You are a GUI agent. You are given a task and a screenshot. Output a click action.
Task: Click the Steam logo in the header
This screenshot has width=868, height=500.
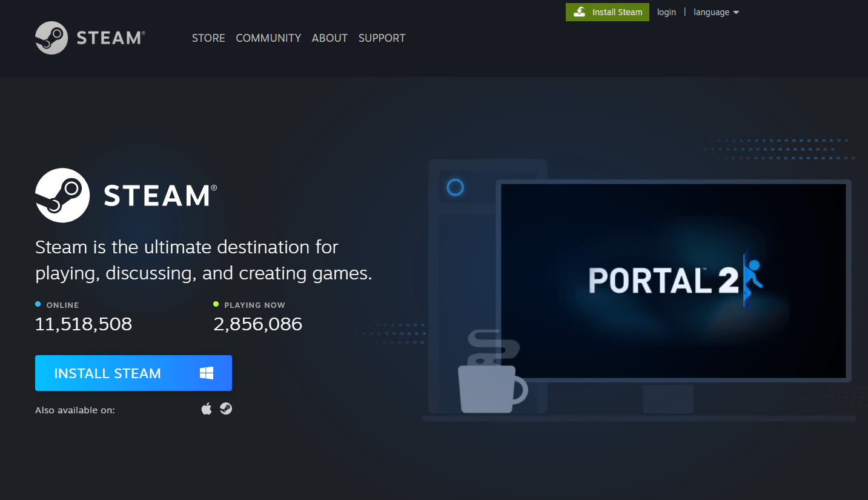click(x=90, y=38)
